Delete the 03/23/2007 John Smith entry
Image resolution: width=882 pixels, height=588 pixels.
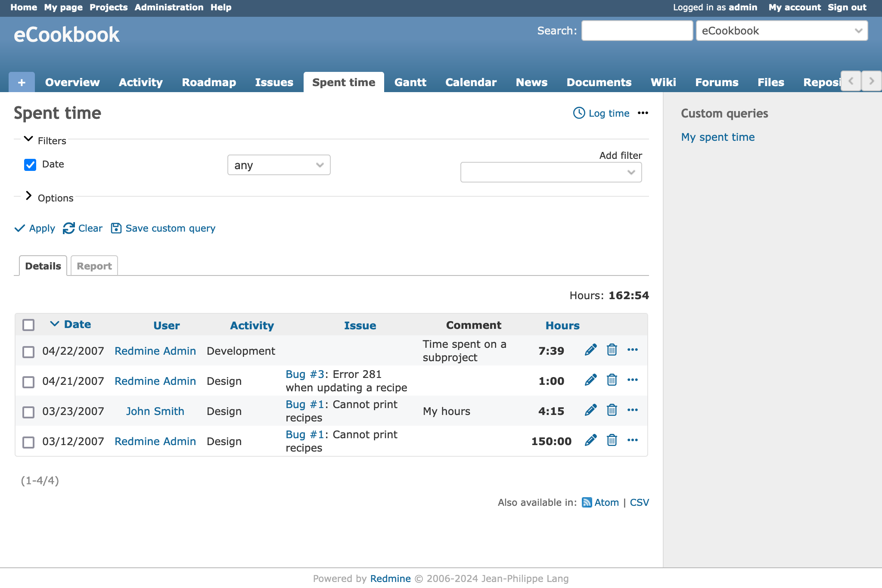pos(612,410)
